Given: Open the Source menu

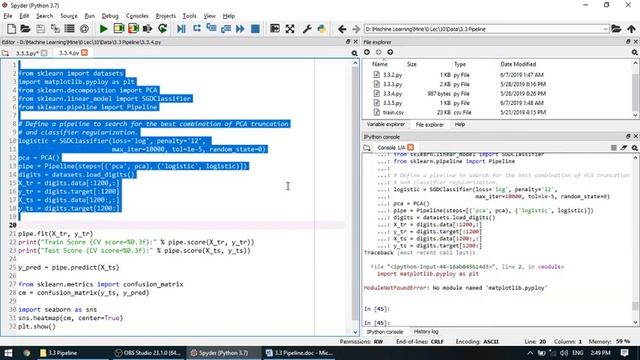Looking at the screenshot, I should tap(69, 16).
